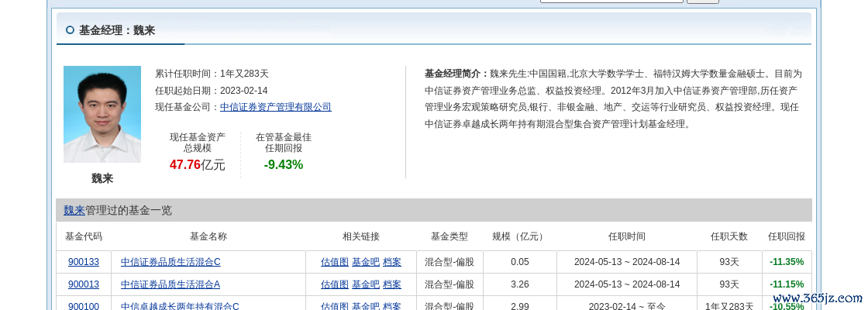Click the 基金代码 column header
The width and height of the screenshot is (868, 310).
(x=84, y=236)
